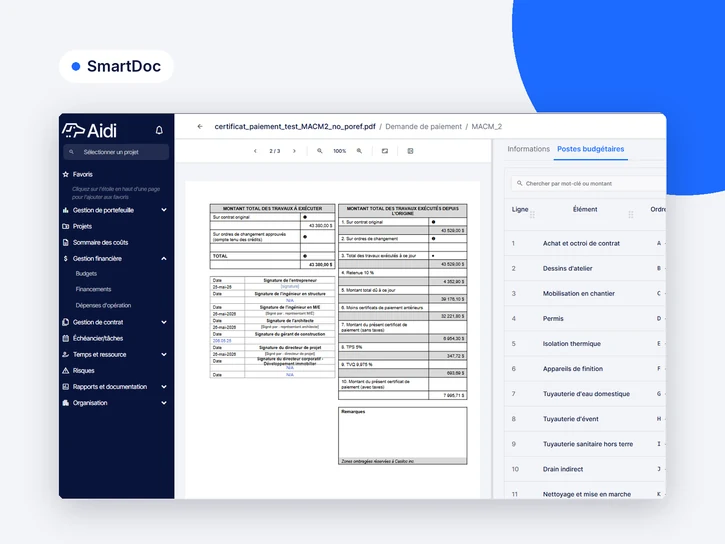Zoom out of the PDF document
Viewport: 725px width, 544px height.
(x=319, y=151)
